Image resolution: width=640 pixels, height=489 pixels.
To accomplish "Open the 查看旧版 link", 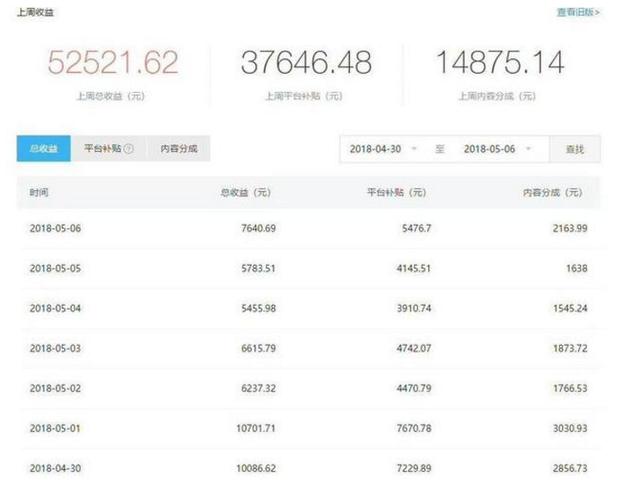I will point(578,12).
